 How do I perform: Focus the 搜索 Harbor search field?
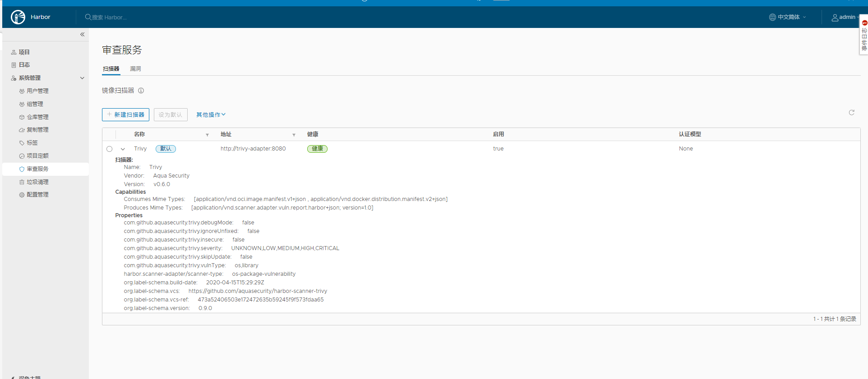(109, 18)
